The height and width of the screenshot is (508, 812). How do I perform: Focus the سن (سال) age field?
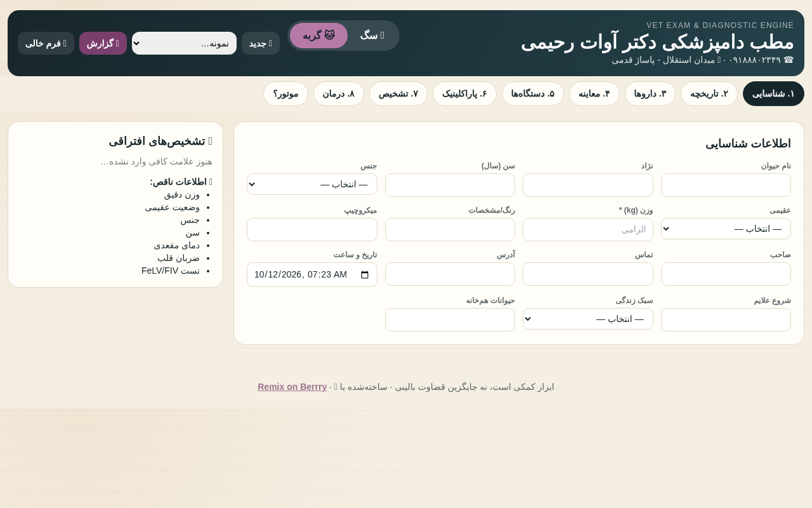[450, 185]
